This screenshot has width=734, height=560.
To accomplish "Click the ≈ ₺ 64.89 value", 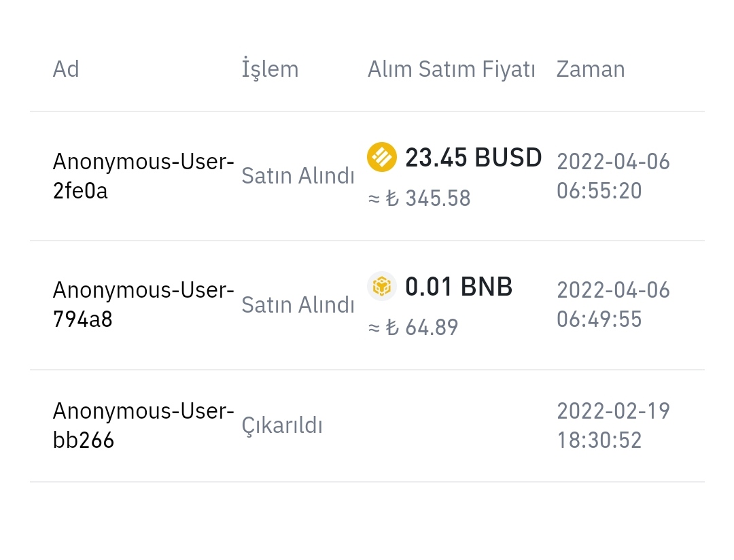I will click(413, 328).
